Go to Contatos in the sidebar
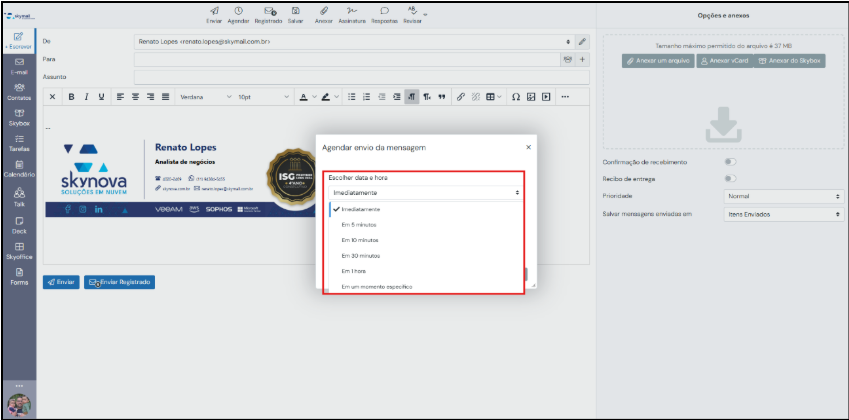Viewport: 849px width, 420px height. point(20,91)
